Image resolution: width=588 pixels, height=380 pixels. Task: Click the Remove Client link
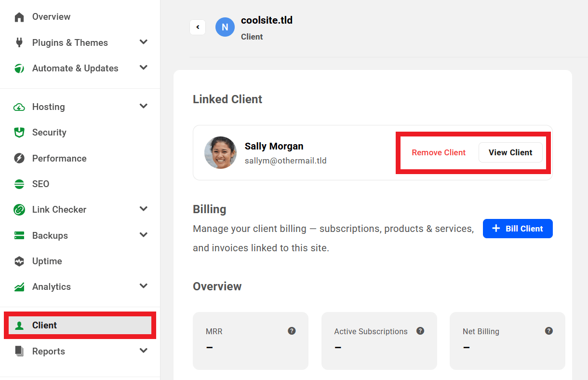pos(439,152)
